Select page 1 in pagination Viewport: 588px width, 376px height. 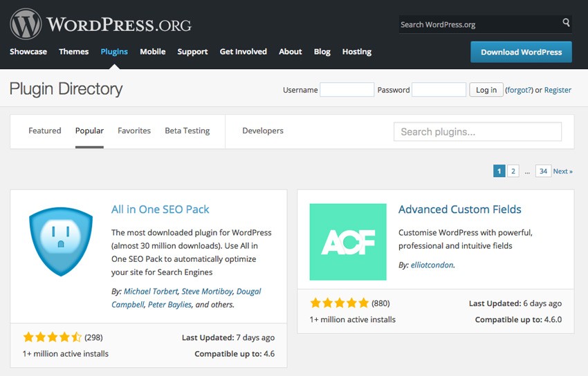499,171
